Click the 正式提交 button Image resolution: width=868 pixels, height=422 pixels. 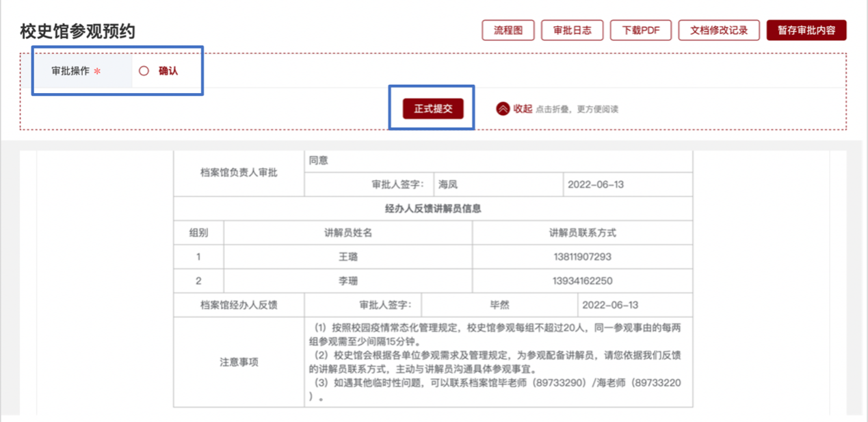pyautogui.click(x=433, y=109)
